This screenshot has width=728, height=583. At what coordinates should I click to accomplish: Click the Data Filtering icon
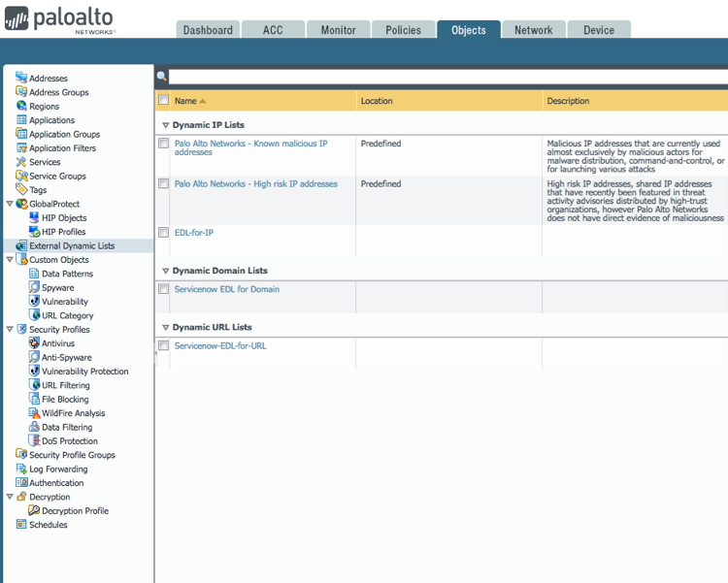(34, 427)
